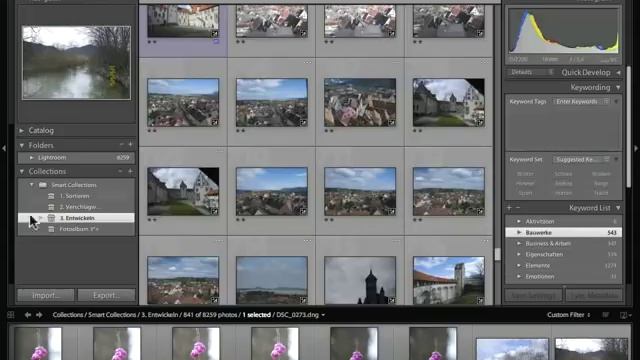Image resolution: width=640 pixels, height=360 pixels.
Task: Remove folder with Folders minus icon
Action: tap(122, 145)
